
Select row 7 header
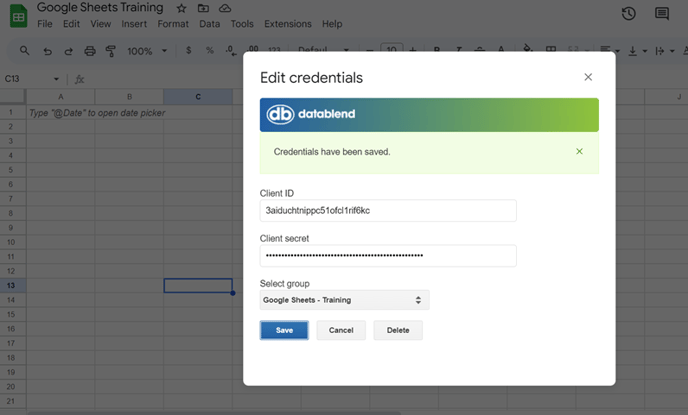point(13,199)
